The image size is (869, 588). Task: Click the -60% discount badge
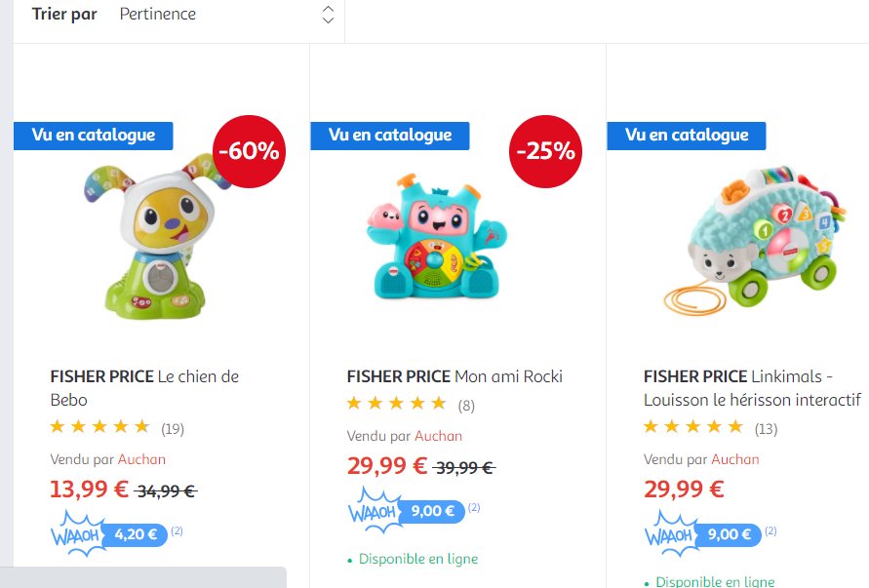click(249, 151)
